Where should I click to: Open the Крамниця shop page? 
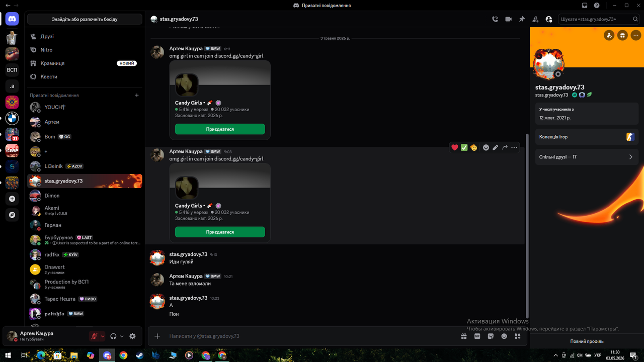tap(85, 63)
